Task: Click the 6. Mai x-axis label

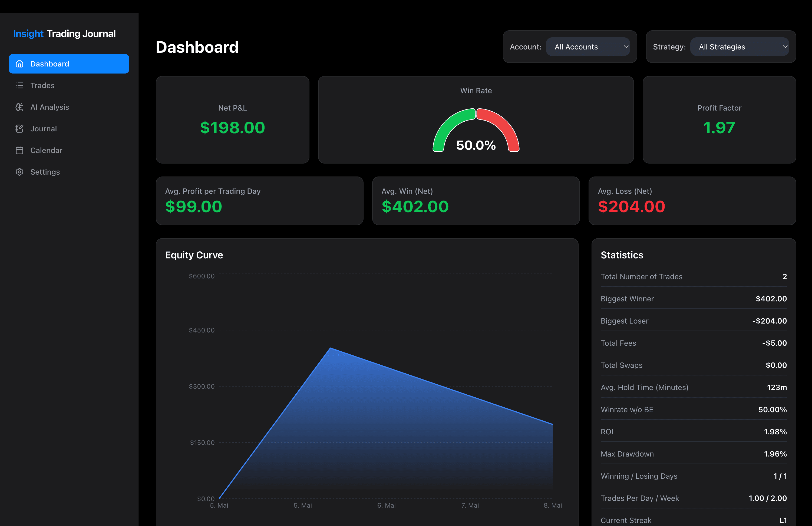Action: click(386, 505)
